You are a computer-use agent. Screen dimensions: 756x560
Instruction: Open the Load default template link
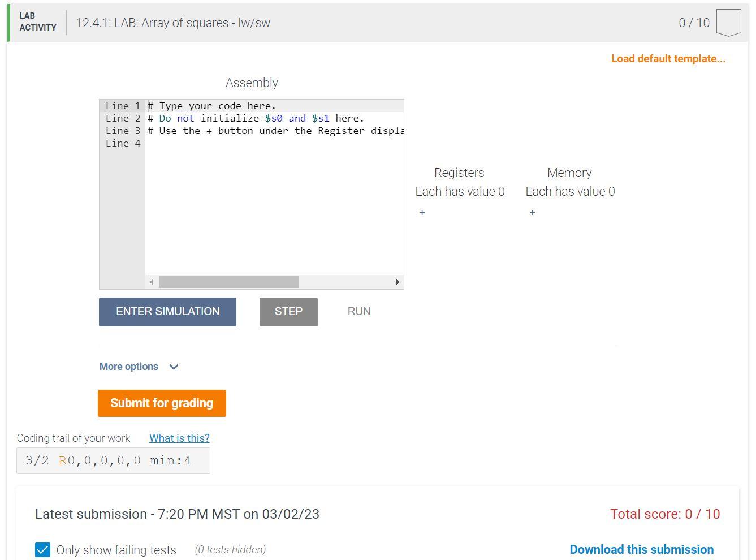668,58
